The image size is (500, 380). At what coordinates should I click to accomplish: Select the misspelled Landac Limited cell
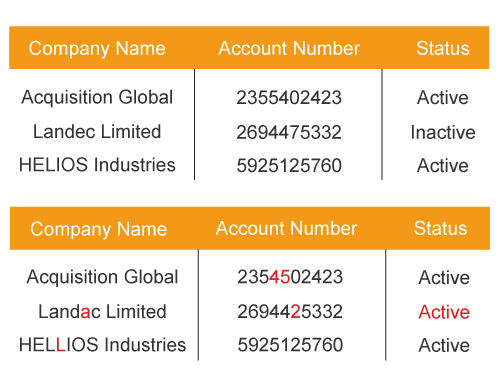coord(102,312)
